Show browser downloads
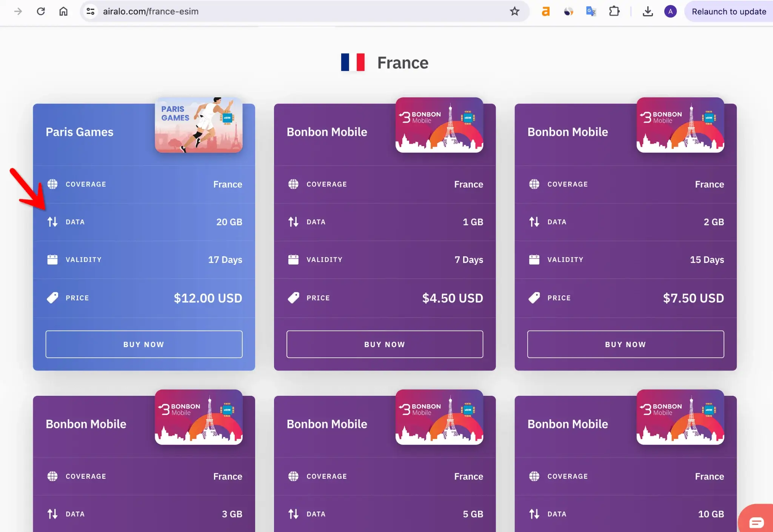 click(648, 11)
